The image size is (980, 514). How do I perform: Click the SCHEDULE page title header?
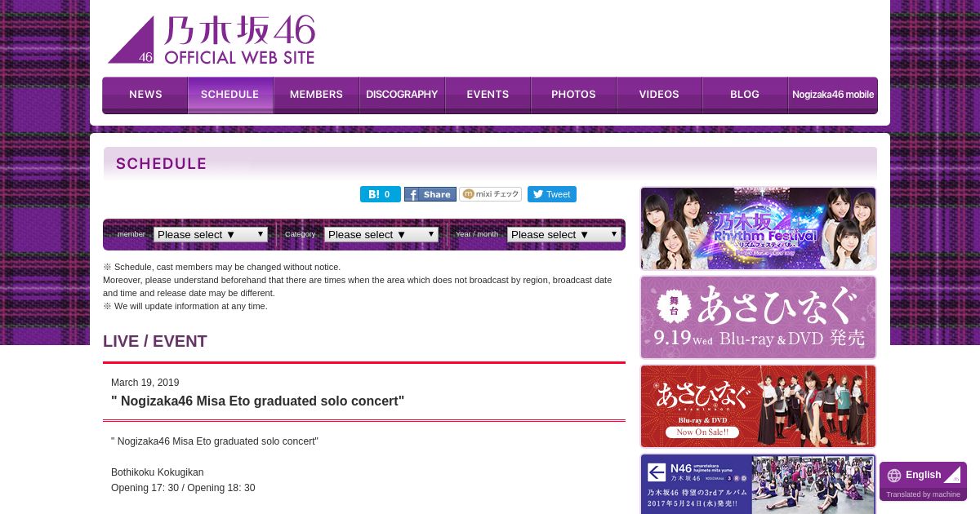pyautogui.click(x=162, y=164)
